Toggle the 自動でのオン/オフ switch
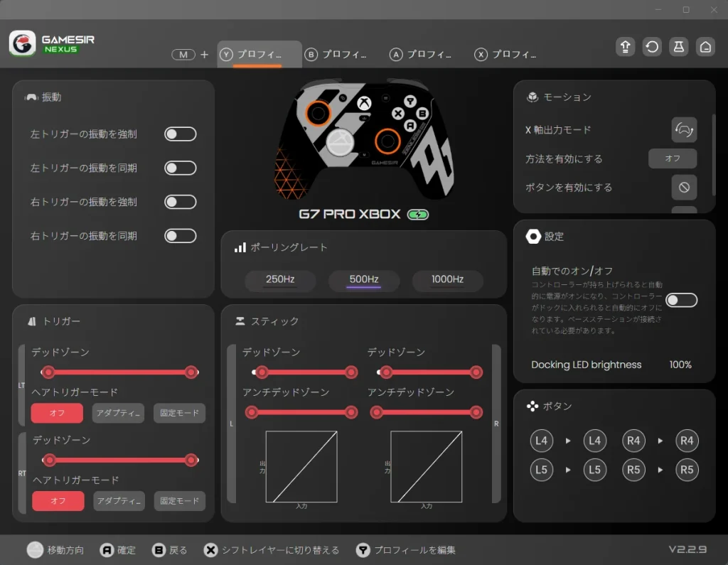 coord(681,300)
